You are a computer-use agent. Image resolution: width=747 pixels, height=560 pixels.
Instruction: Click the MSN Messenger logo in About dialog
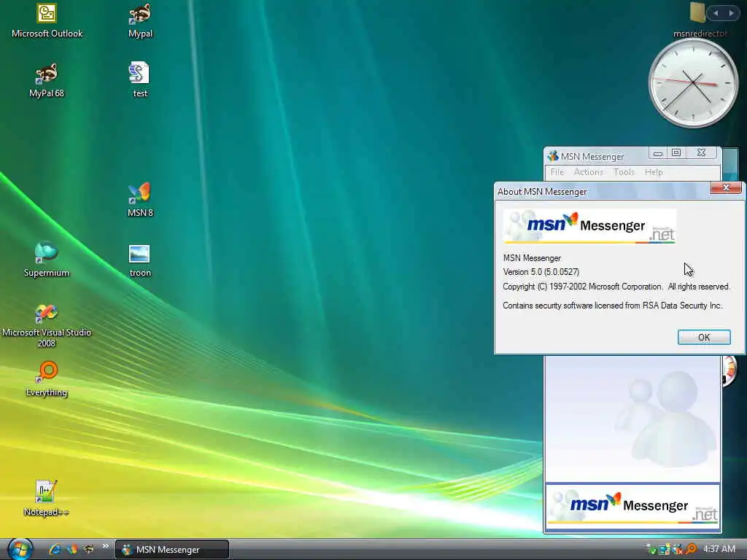[589, 226]
